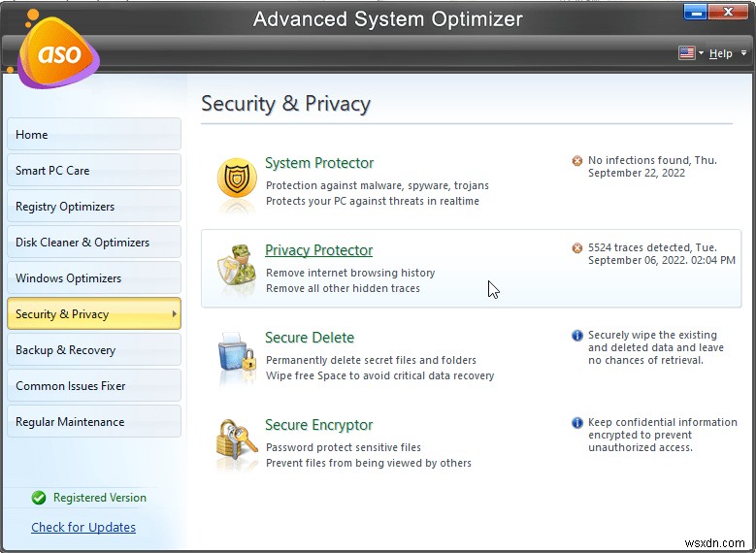Click the blue info icon beside Secure Delete
Screen dimensions: 756x553
(577, 336)
